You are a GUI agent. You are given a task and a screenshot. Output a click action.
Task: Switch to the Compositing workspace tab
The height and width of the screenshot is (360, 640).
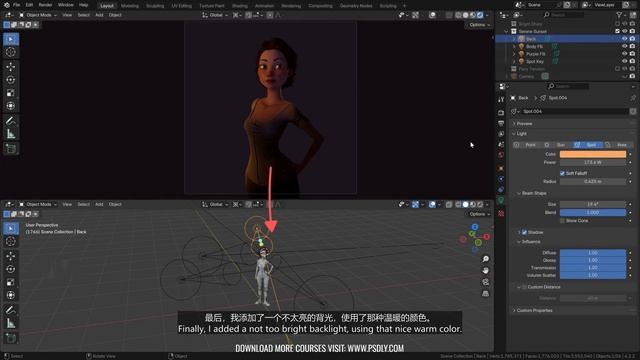click(x=320, y=6)
